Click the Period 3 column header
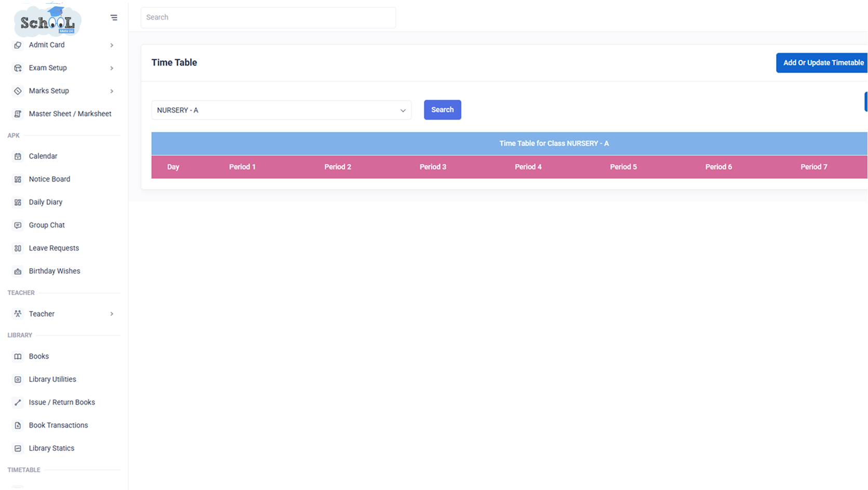 point(433,167)
